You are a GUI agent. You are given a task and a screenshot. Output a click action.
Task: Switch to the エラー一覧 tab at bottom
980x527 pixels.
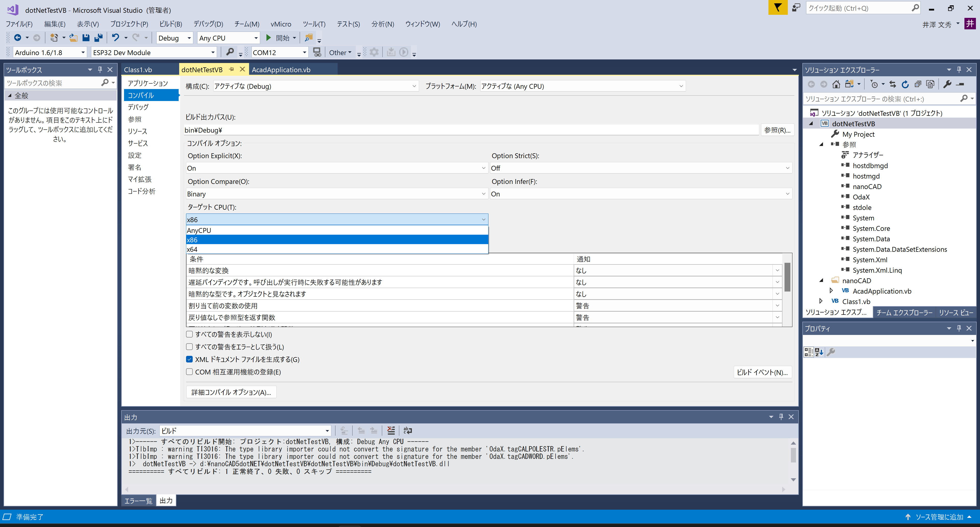[138, 501]
